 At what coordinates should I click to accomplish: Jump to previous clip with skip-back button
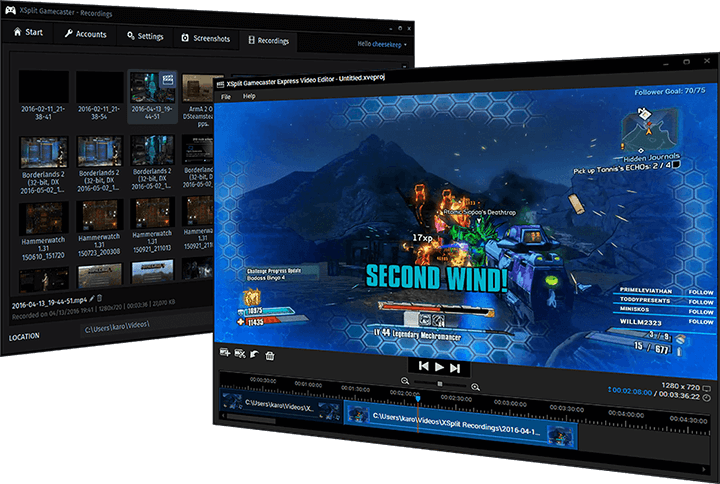(x=424, y=366)
